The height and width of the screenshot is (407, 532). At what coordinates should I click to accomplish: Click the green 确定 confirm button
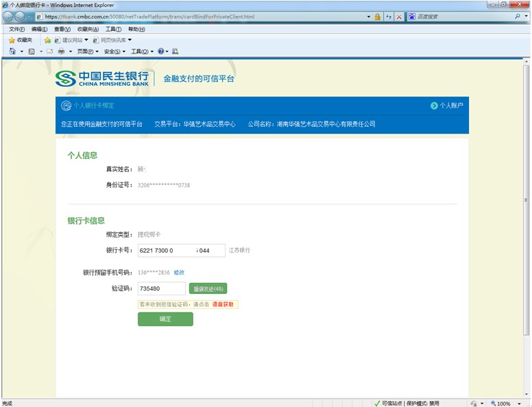coord(165,319)
